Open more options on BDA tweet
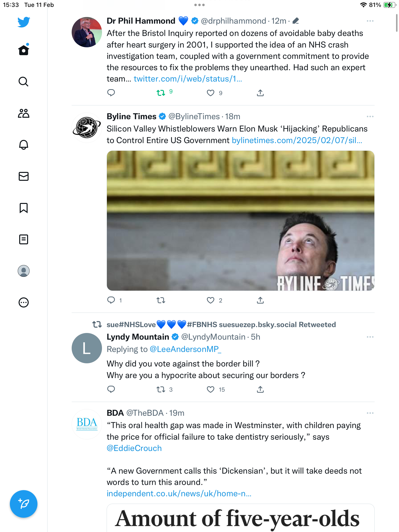Image resolution: width=399 pixels, height=532 pixels. point(370,413)
